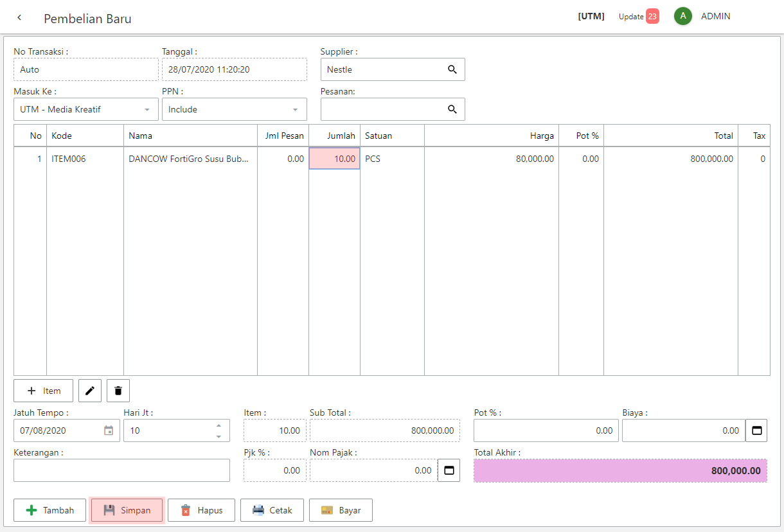The height and width of the screenshot is (532, 784).
Task: Click the Simpan save button
Action: 127,510
